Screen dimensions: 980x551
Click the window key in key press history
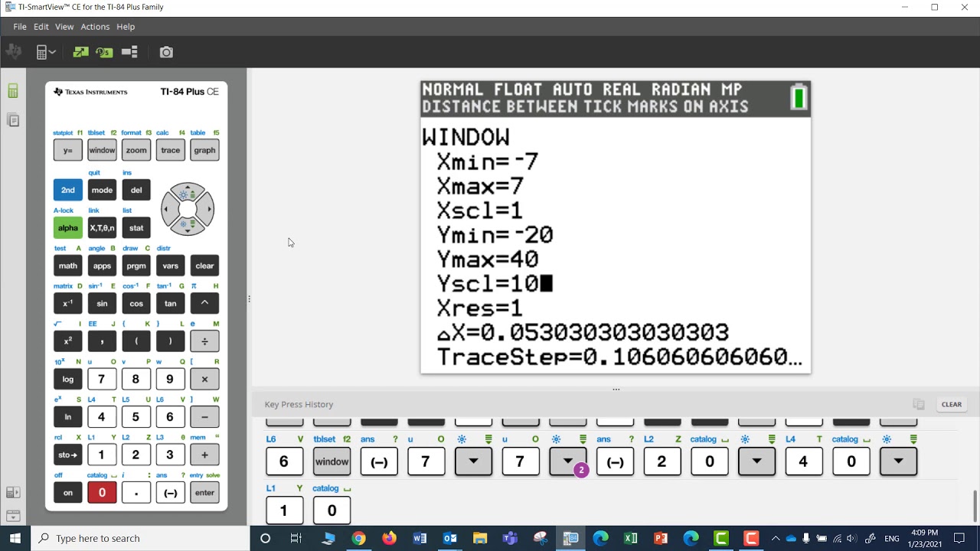[x=332, y=461]
